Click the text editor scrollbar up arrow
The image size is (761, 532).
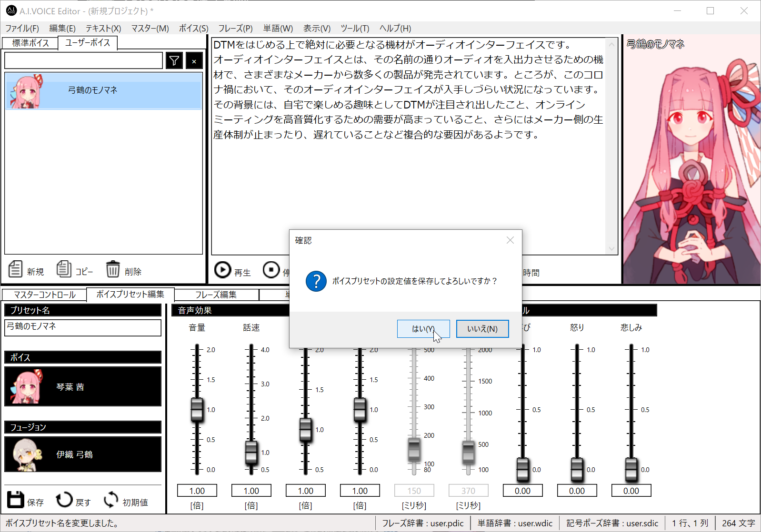[x=611, y=45]
